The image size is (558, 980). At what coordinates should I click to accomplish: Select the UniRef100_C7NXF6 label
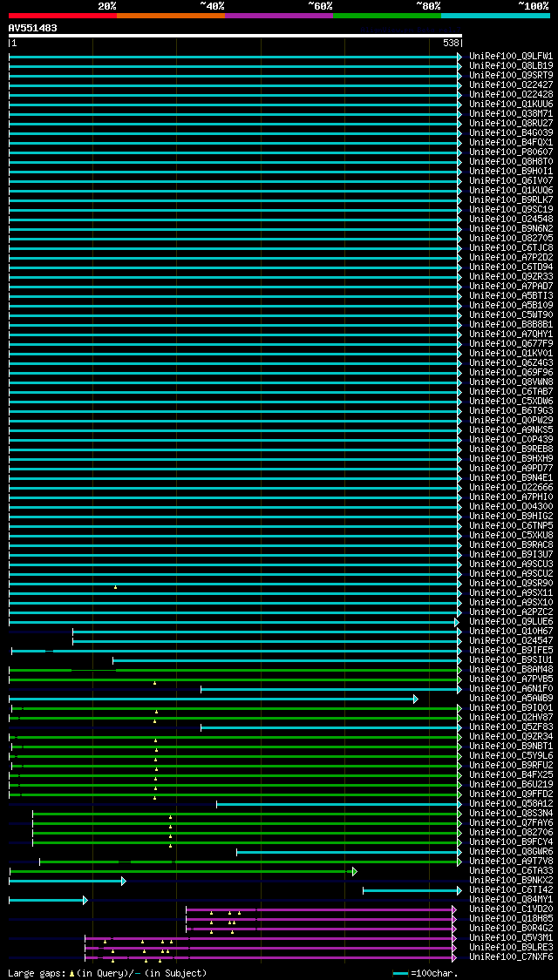[511, 957]
